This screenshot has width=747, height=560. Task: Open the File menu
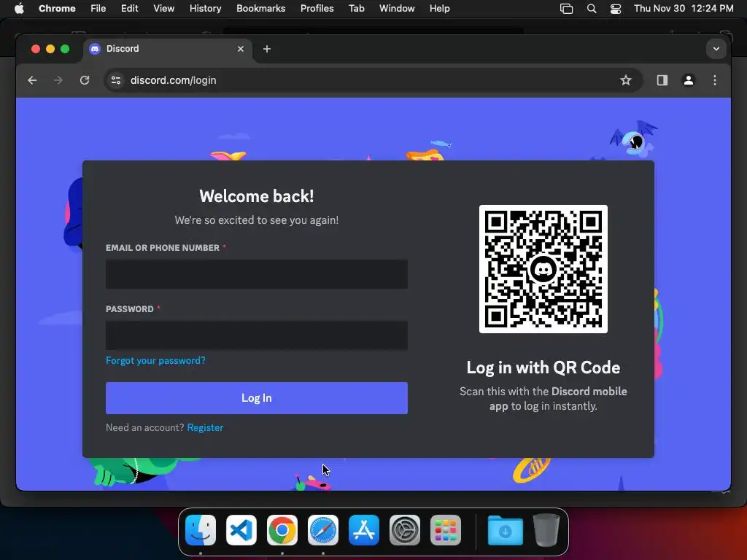tap(98, 9)
